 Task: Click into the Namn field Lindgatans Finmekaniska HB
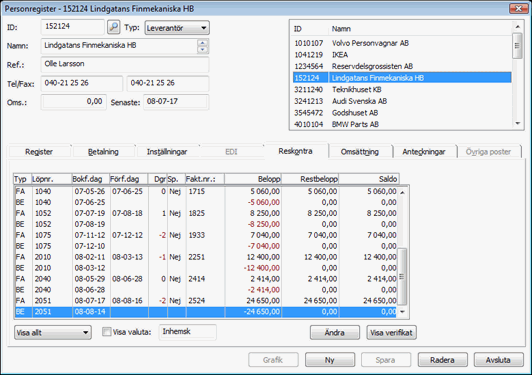(x=119, y=46)
